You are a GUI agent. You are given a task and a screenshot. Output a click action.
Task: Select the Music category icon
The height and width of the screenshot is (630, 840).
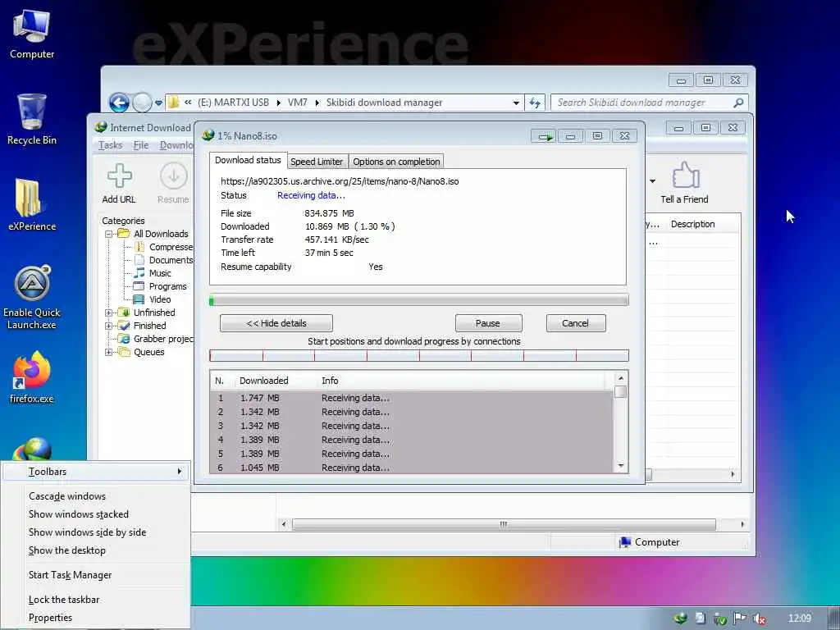point(139,273)
